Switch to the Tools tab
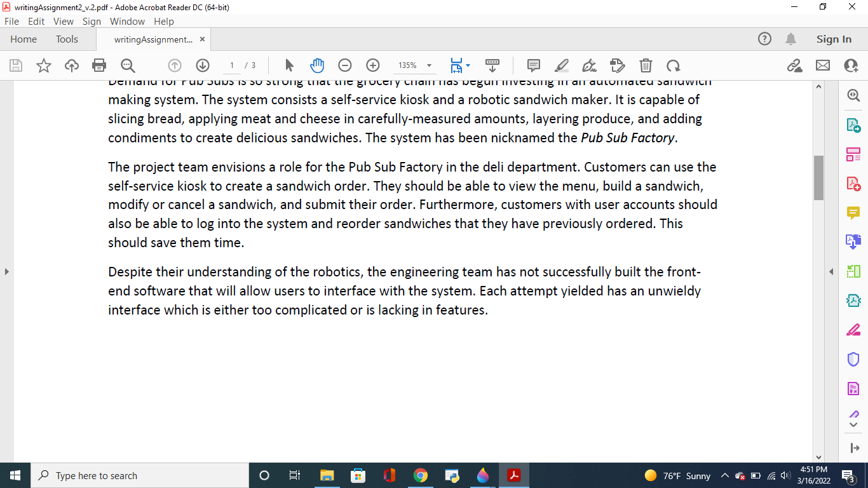 [x=67, y=39]
